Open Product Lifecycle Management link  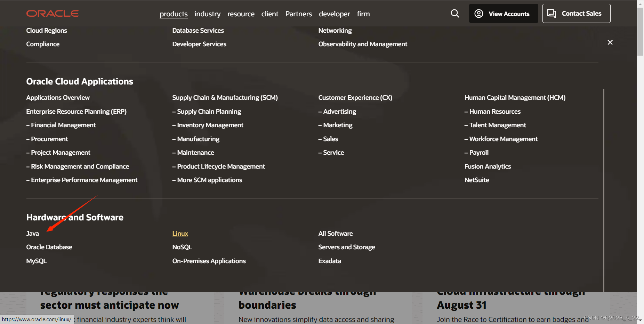pyautogui.click(x=218, y=167)
